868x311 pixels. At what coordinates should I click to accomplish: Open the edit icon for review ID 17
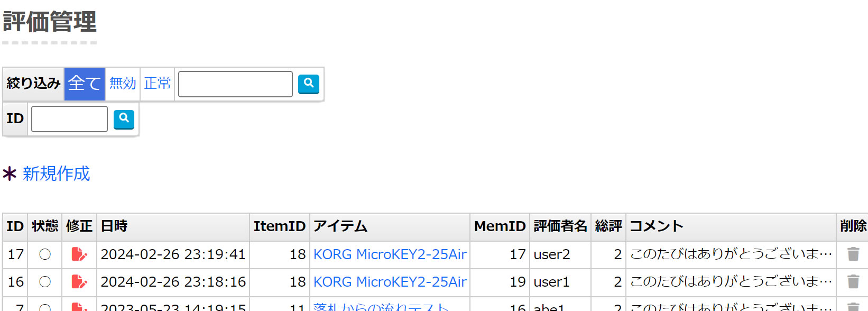click(79, 254)
